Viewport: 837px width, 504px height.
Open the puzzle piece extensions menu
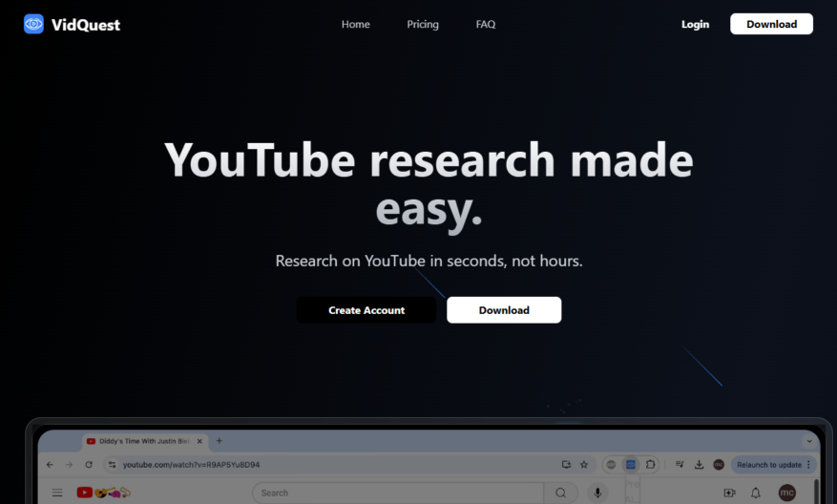click(x=650, y=465)
